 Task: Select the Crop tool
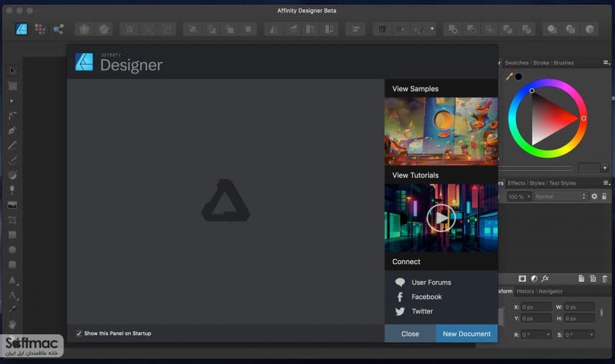[12, 220]
